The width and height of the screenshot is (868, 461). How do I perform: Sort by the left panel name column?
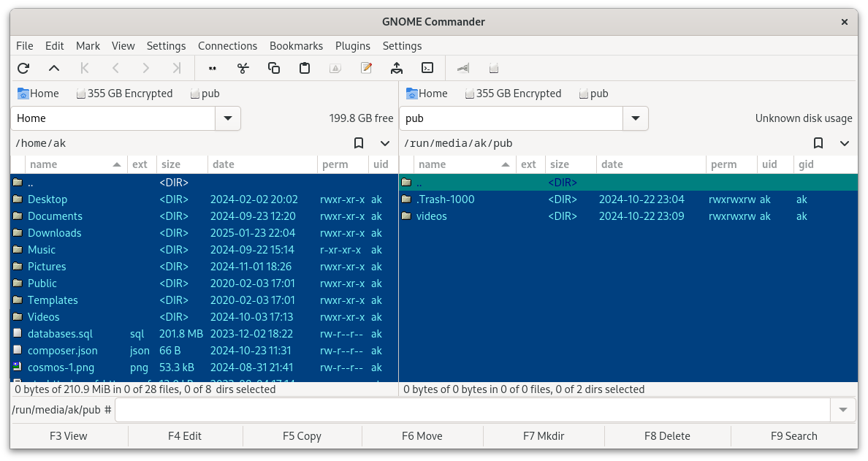point(75,164)
